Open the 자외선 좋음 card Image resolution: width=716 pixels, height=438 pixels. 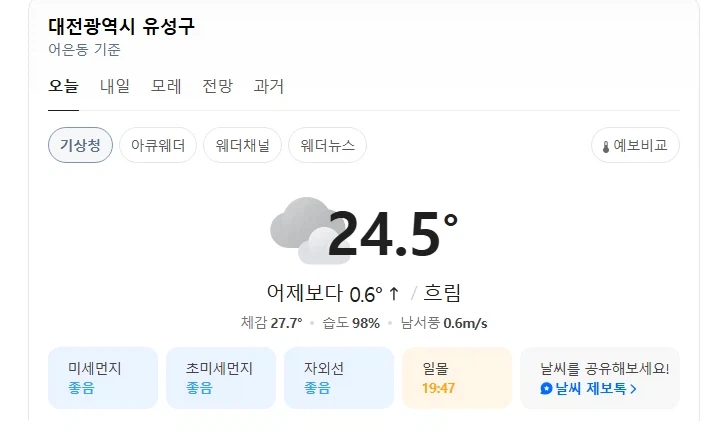[339, 378]
